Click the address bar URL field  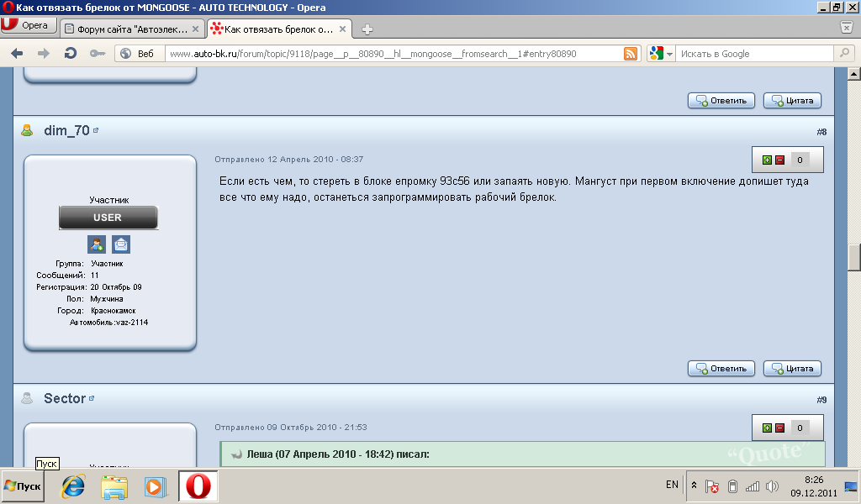[394, 54]
